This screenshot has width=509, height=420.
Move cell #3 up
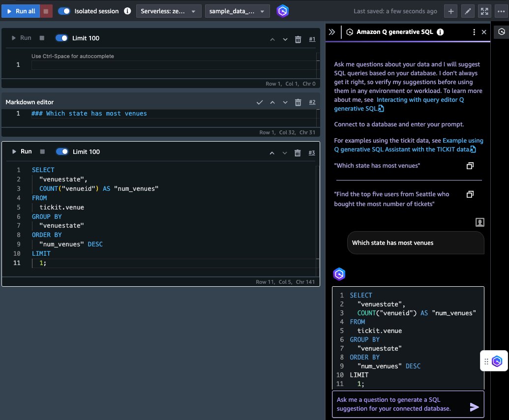pyautogui.click(x=272, y=153)
